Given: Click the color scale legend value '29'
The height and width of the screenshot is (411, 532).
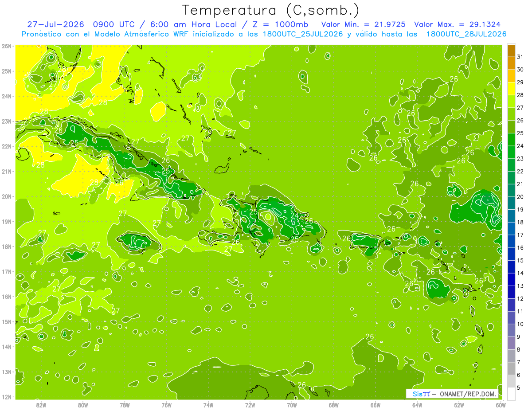Looking at the screenshot, I should (520, 82).
